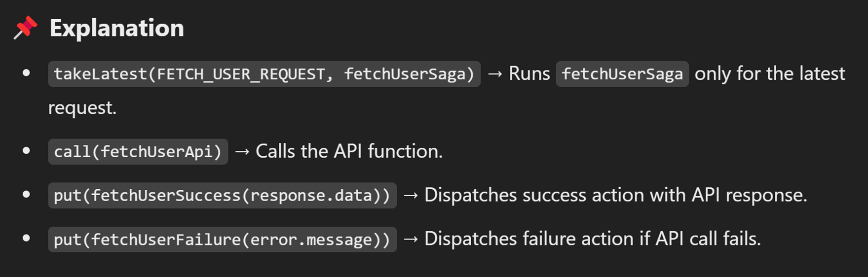The image size is (868, 277).
Task: Select the call(fetchUserApi) code snippet
Action: coord(138,151)
